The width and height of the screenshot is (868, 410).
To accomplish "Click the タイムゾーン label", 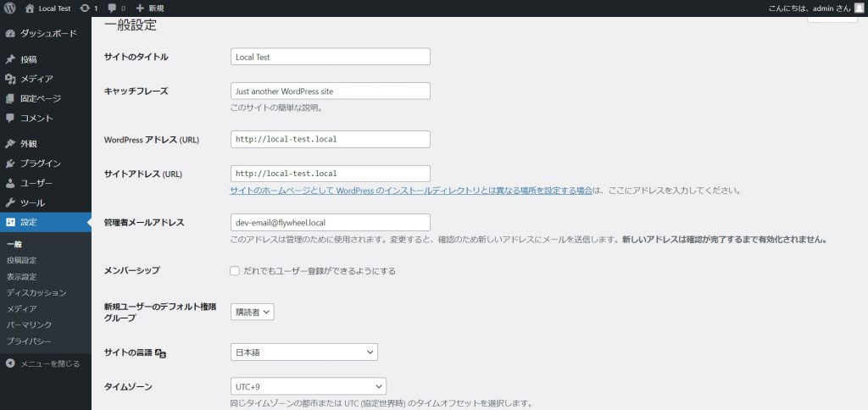I will [x=128, y=386].
